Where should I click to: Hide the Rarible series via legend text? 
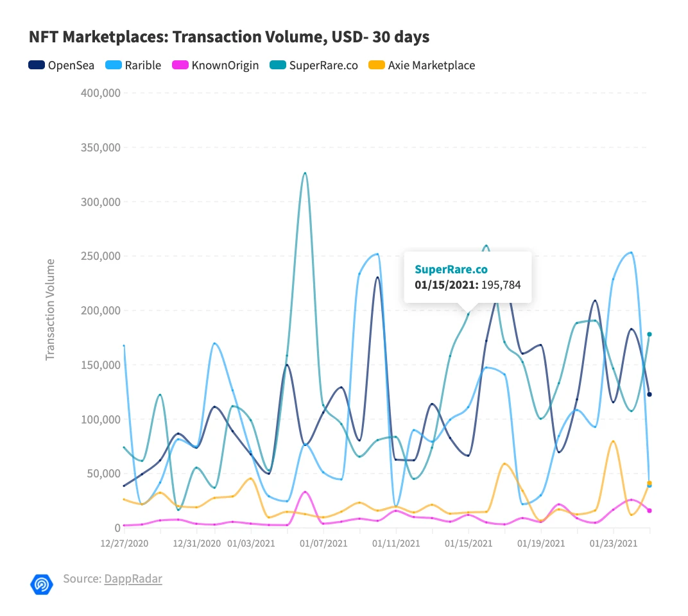[x=142, y=65]
